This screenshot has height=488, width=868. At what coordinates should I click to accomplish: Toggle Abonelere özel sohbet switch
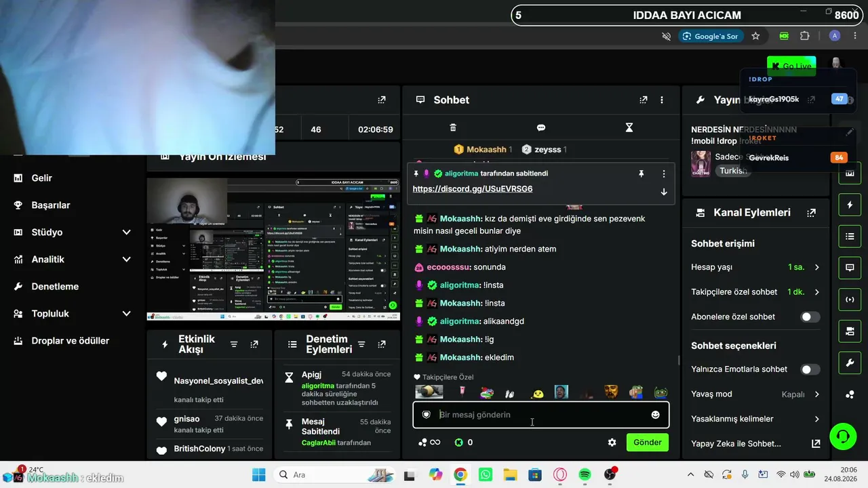tap(810, 317)
